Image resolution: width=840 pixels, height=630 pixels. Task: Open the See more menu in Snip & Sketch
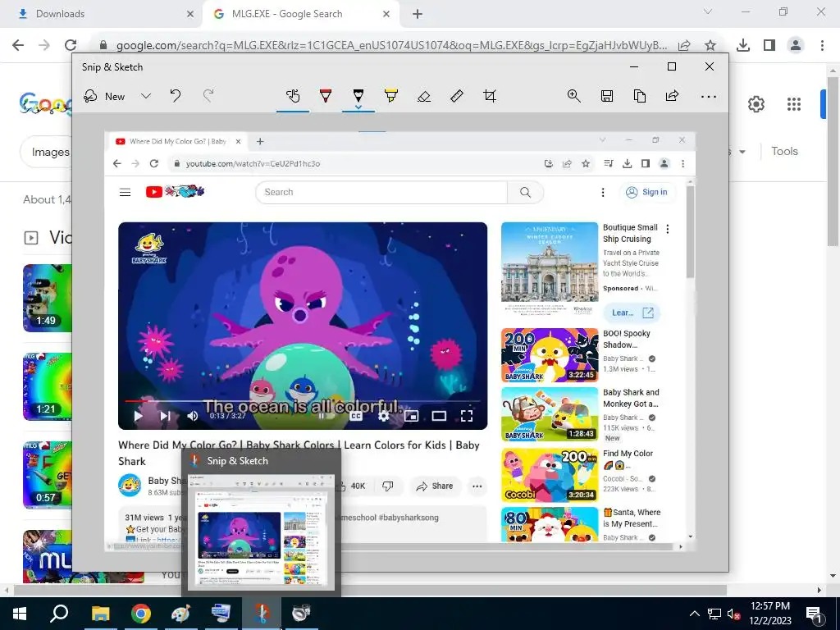point(708,97)
